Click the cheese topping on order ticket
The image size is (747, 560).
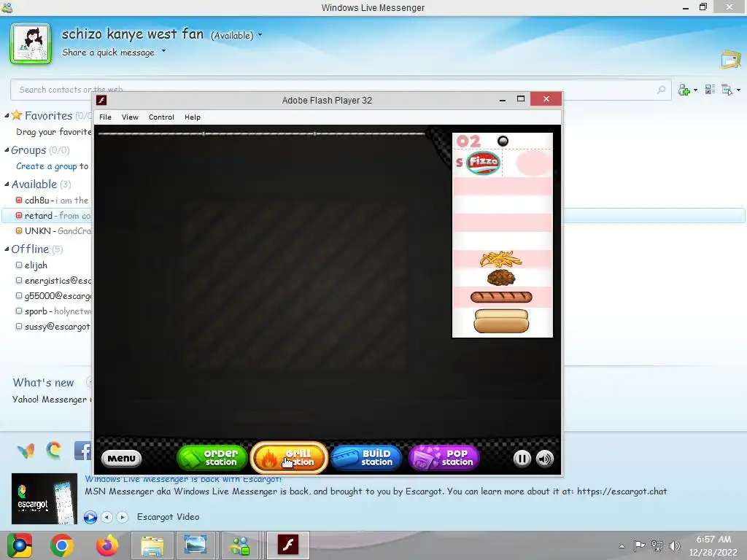pyautogui.click(x=500, y=259)
